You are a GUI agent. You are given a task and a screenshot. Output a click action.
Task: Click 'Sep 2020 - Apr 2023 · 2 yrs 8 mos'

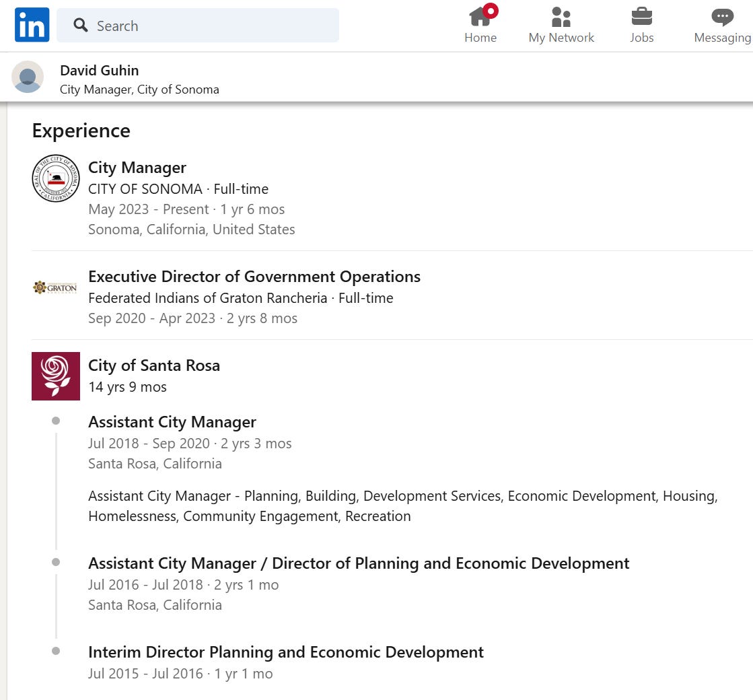192,318
